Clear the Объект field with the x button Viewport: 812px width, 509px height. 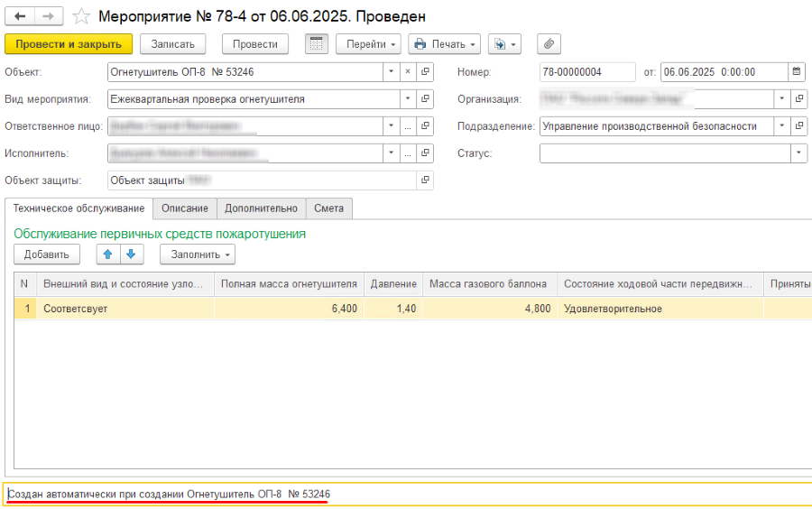click(x=408, y=72)
